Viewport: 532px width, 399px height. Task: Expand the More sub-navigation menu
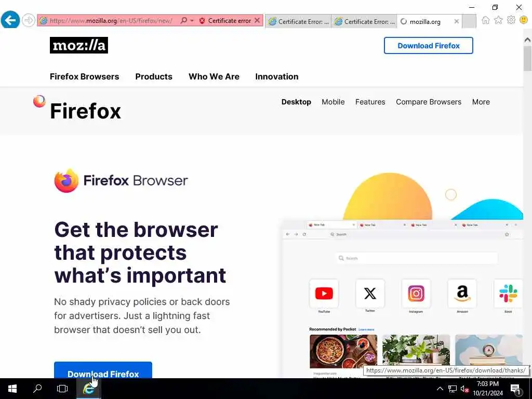pyautogui.click(x=481, y=102)
